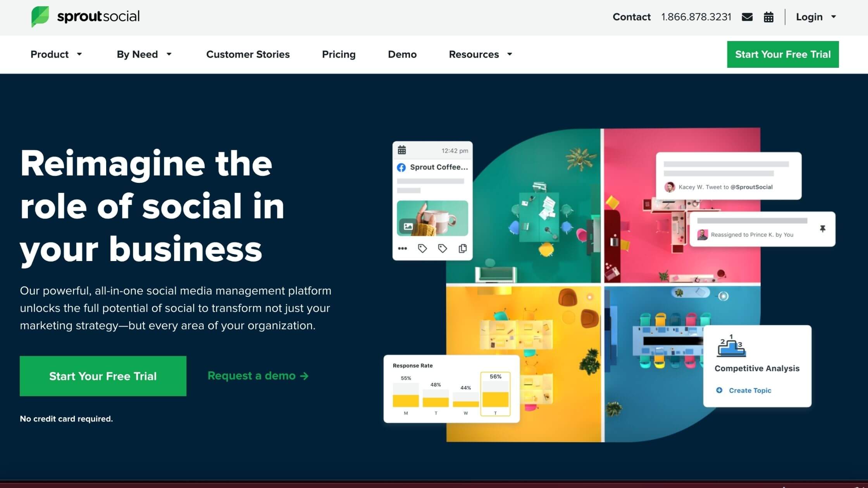Click the Start Your Free Trial button
Viewport: 868px width, 488px height.
tap(783, 54)
